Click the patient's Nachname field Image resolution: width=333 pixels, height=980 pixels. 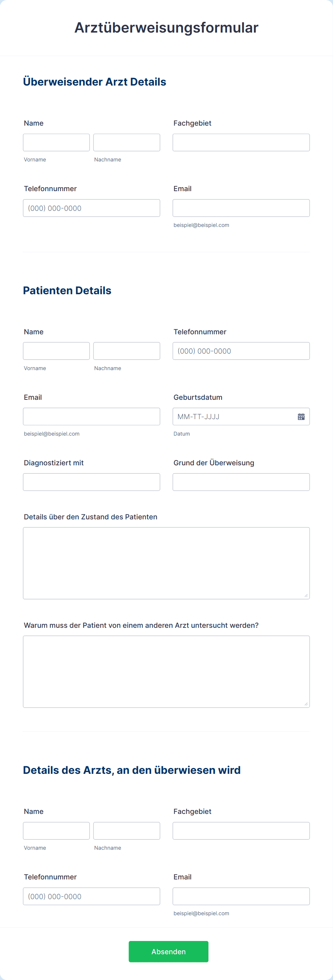(x=127, y=351)
